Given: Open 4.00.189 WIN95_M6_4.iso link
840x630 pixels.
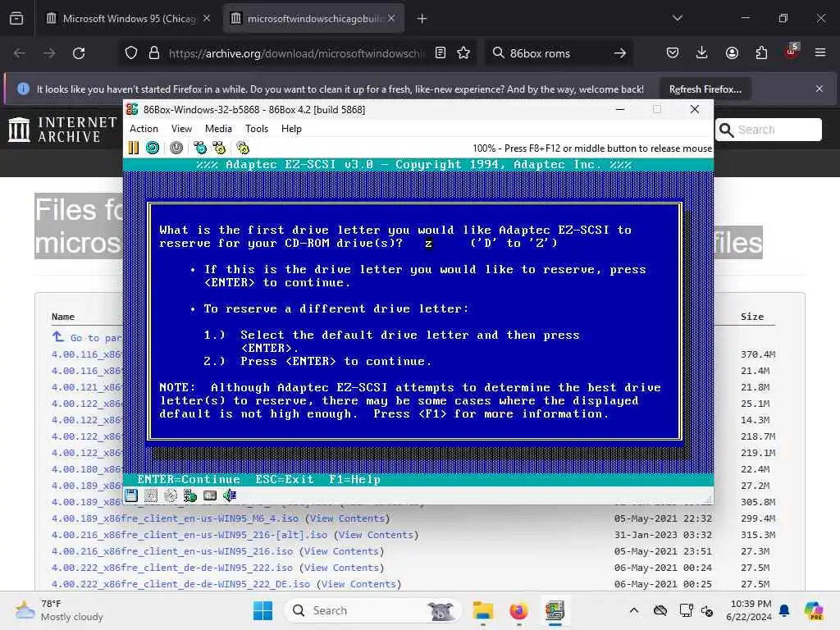Looking at the screenshot, I should coord(176,518).
